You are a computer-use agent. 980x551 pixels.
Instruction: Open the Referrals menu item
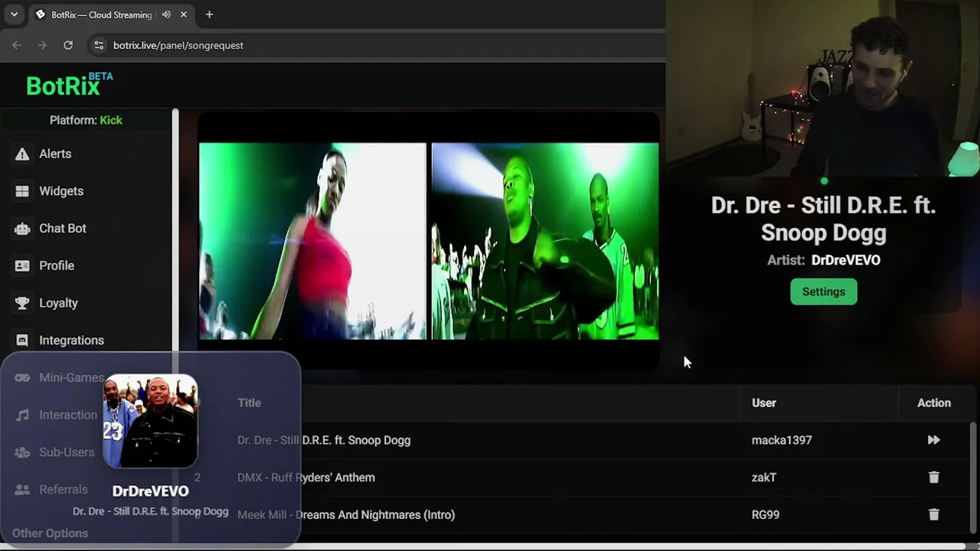[64, 490]
